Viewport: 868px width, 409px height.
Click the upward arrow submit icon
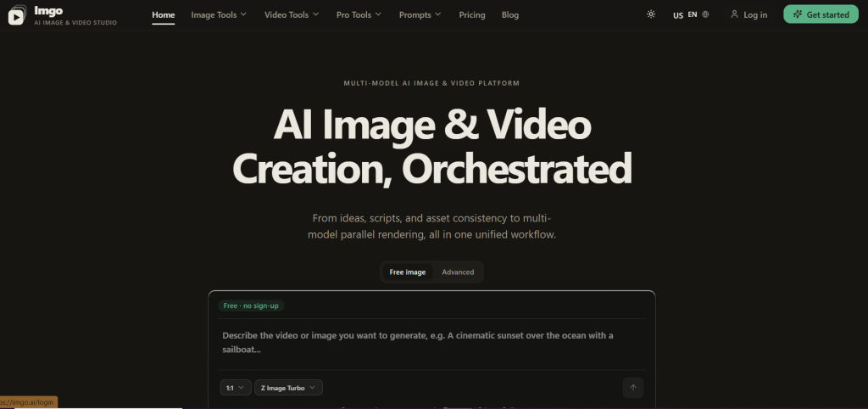coord(633,388)
